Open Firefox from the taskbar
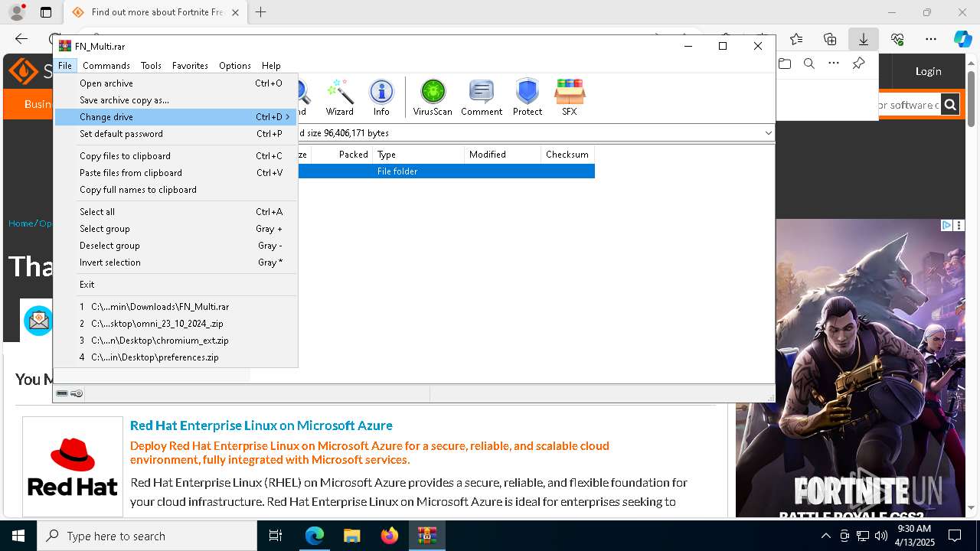980x551 pixels. 389,536
